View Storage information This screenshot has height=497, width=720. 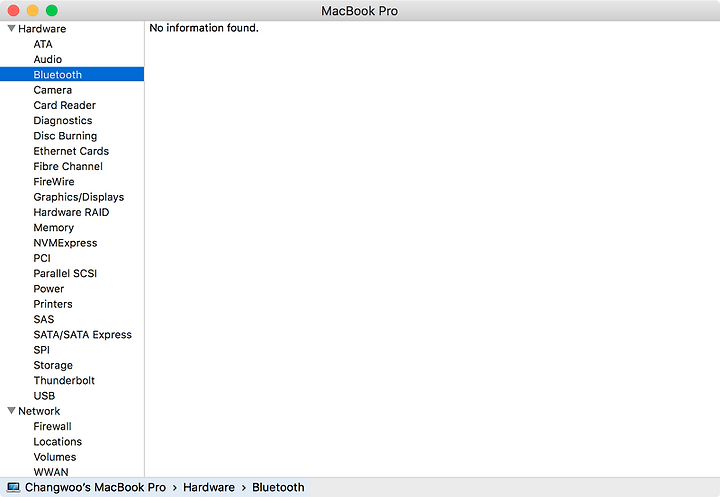pyautogui.click(x=53, y=365)
